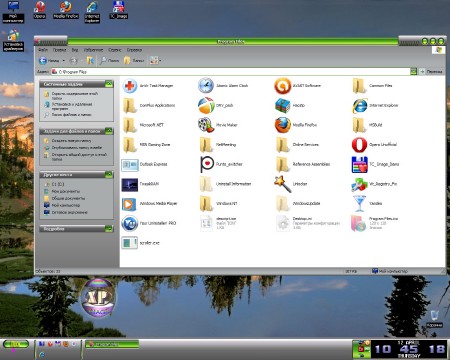This screenshot has width=450, height=360.
Task: Open My Documents link in Other Places
Action: [x=66, y=191]
